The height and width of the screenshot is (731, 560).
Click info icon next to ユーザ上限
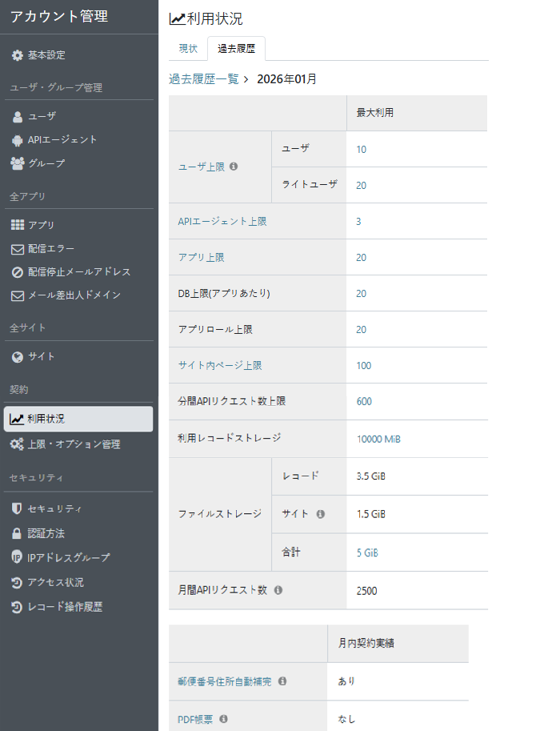tap(234, 167)
